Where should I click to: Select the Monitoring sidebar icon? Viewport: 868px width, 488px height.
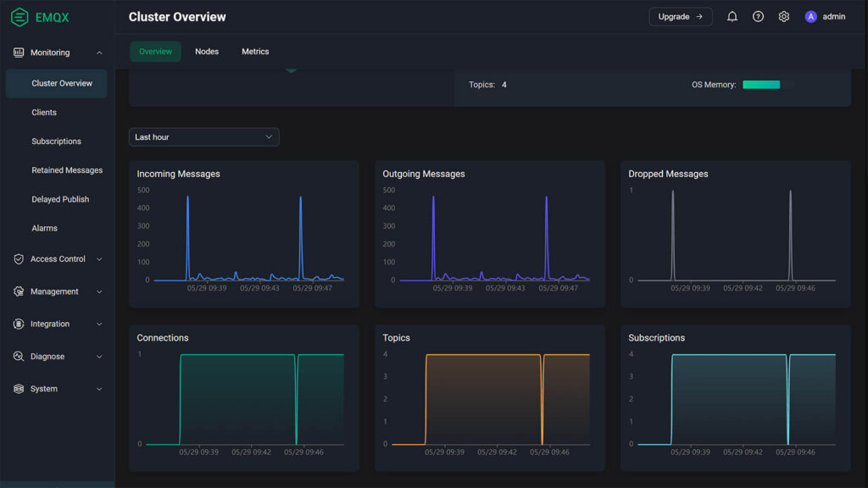pyautogui.click(x=19, y=53)
